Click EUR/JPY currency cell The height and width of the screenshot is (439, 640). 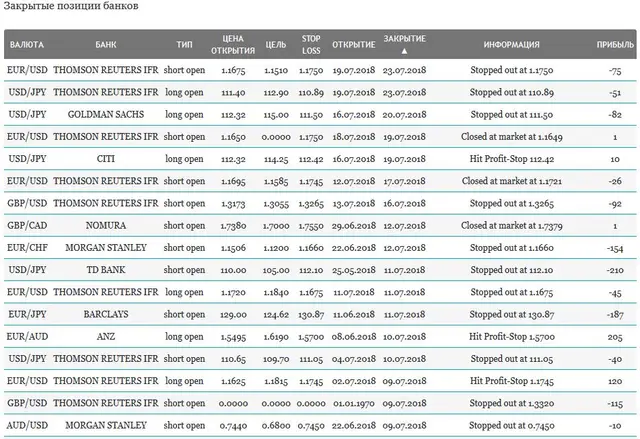click(27, 314)
